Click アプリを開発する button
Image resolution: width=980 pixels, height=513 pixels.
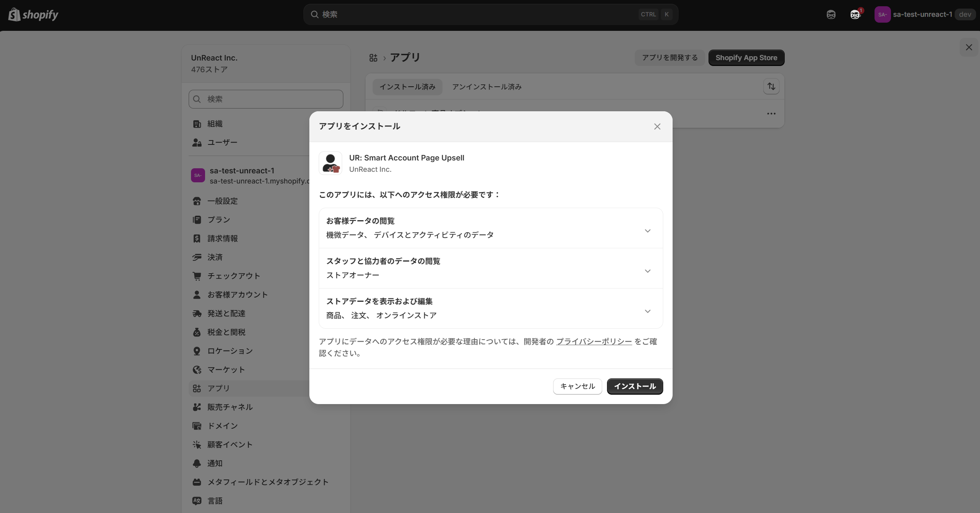(669, 58)
